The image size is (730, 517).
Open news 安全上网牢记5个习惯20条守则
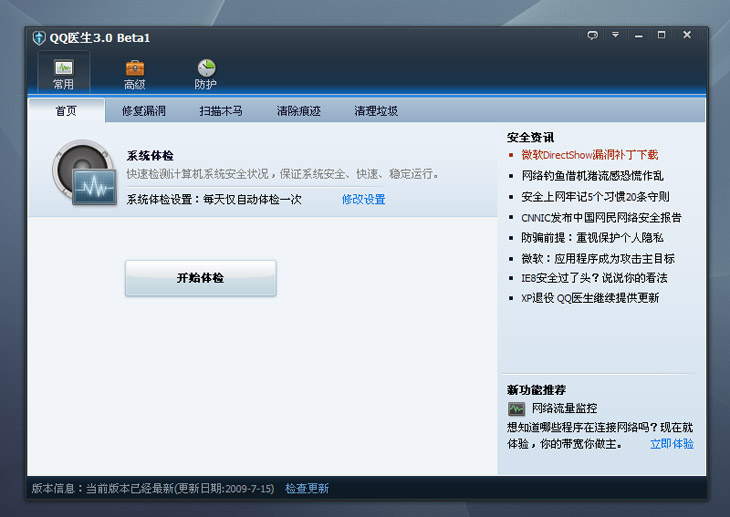coord(595,197)
